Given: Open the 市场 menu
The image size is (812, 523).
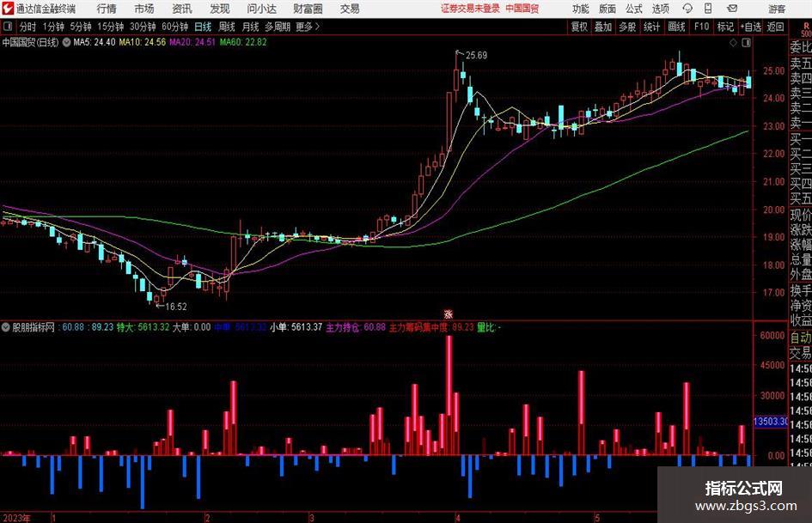Looking at the screenshot, I should [144, 9].
